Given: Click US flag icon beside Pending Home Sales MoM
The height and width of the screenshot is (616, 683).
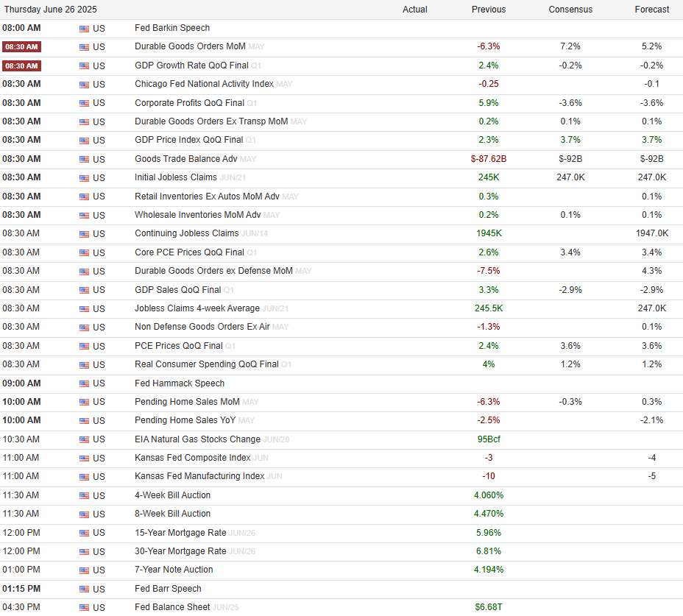Looking at the screenshot, I should [84, 403].
